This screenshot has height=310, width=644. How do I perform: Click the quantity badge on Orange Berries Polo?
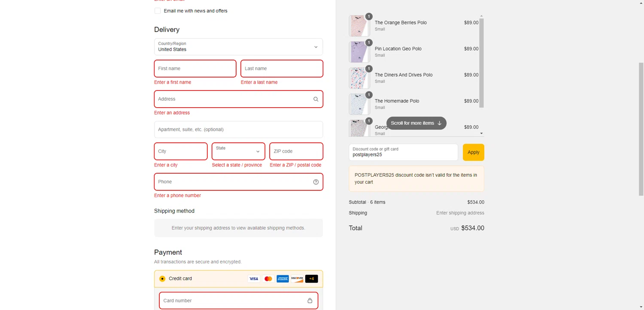point(369,16)
